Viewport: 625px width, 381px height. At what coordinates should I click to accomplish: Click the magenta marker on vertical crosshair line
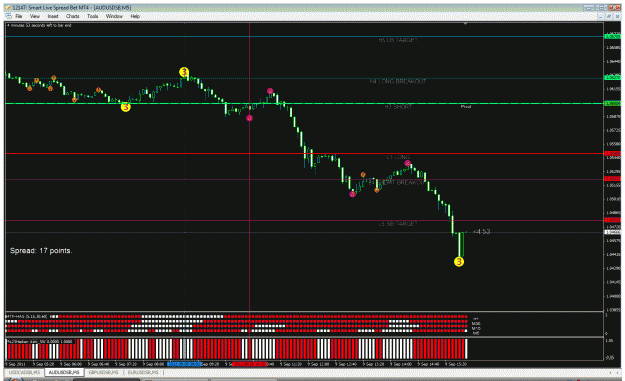coord(249,118)
